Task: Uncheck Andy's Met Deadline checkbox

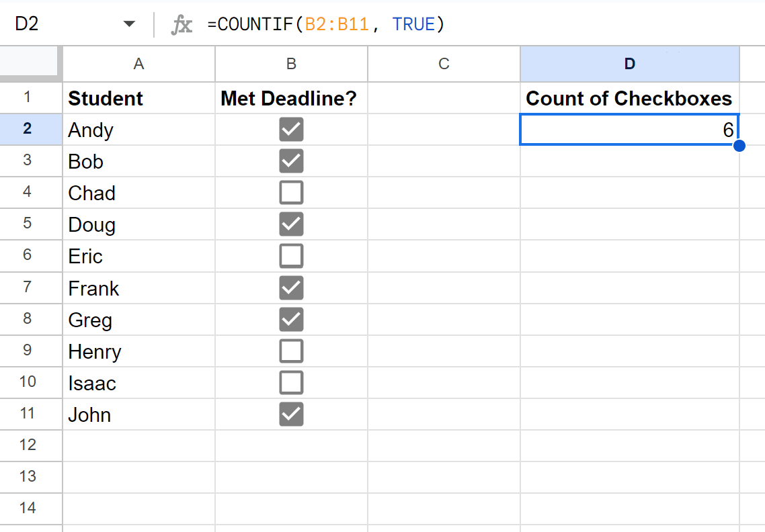Action: pos(290,130)
